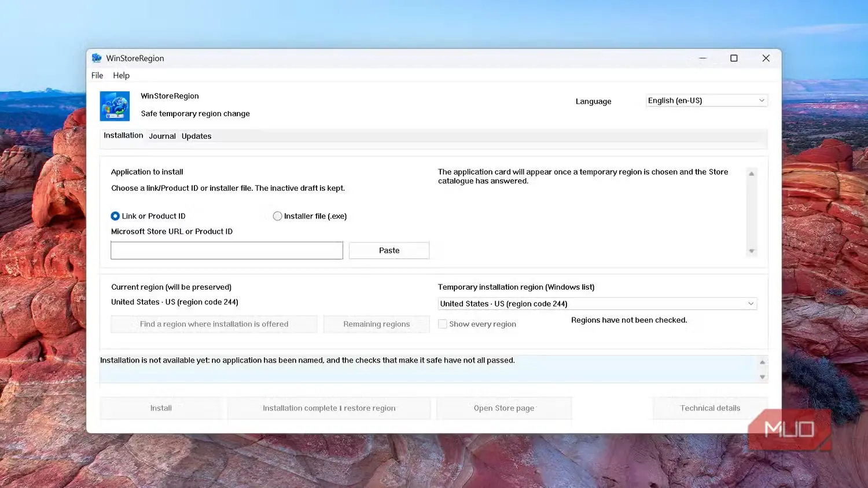The width and height of the screenshot is (868, 488).
Task: Minimize the WinStoreRegion window
Action: [x=703, y=58]
